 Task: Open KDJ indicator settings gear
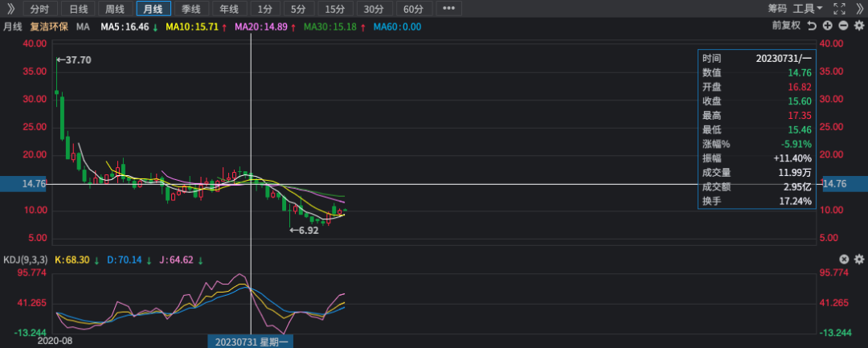coord(858,259)
